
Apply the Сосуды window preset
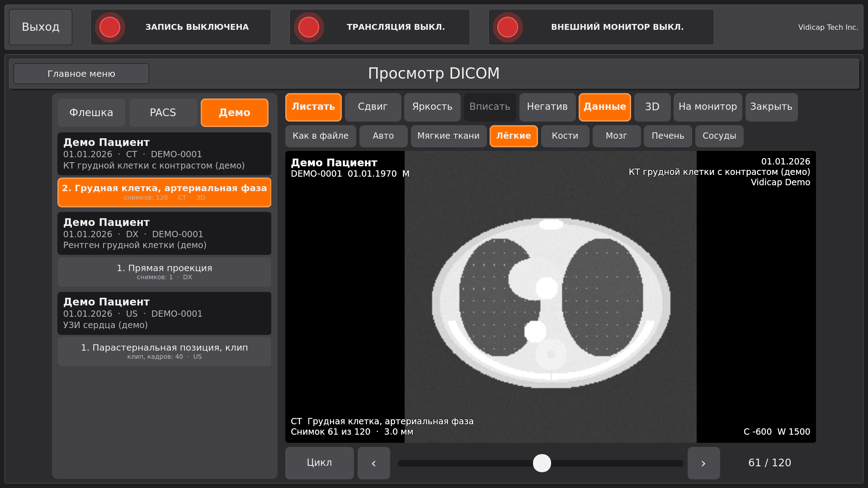719,136
